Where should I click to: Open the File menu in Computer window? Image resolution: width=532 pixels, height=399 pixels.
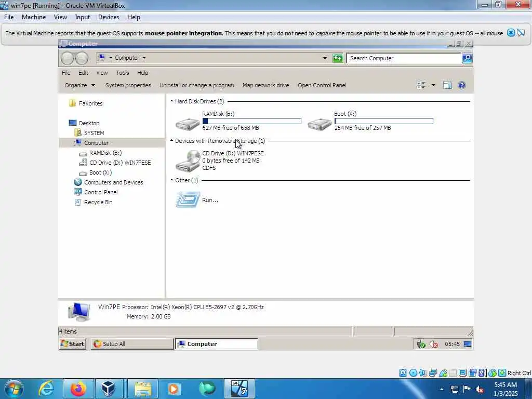coord(66,73)
